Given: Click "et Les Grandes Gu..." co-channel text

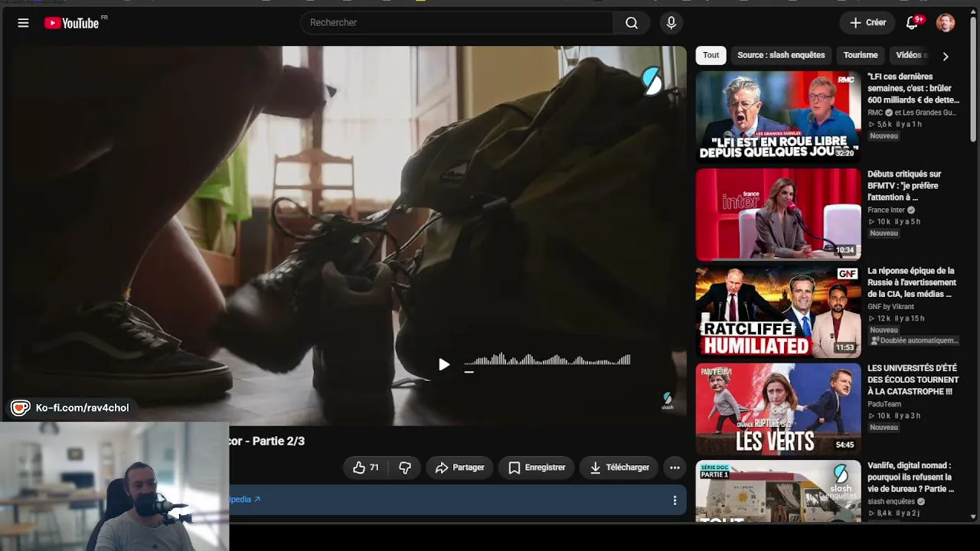Looking at the screenshot, I should coord(926,112).
